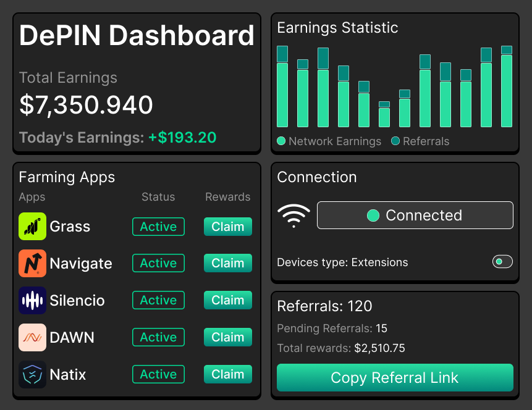Screen dimensions: 532x410
Task: Click the Network Earnings legend dot
Action: (x=281, y=141)
